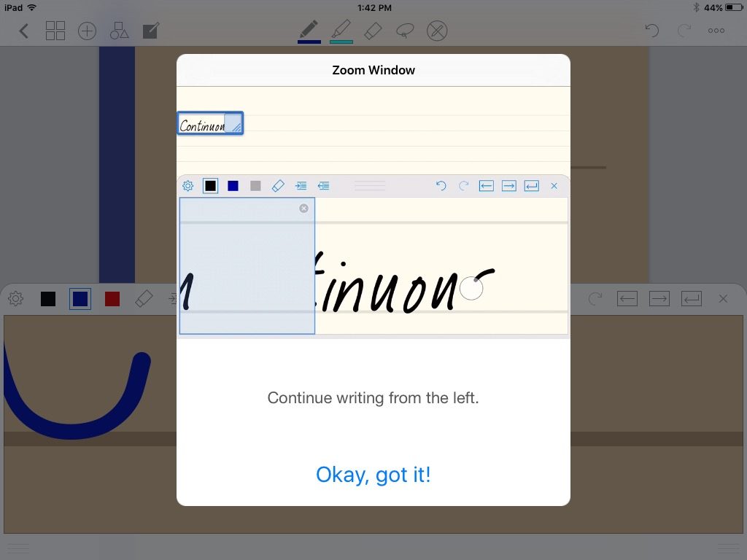Image resolution: width=747 pixels, height=560 pixels.
Task: Open zoom panel settings gear at left edge
Action: [15, 299]
